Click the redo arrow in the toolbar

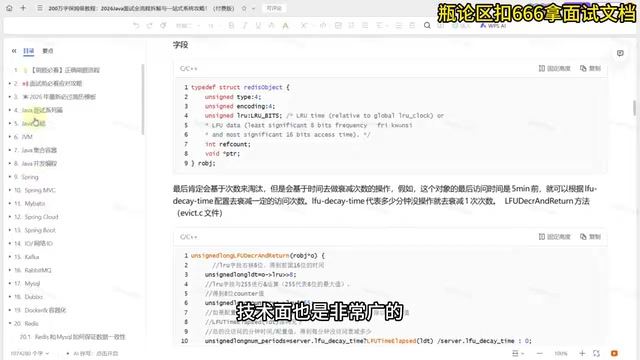coord(149,25)
